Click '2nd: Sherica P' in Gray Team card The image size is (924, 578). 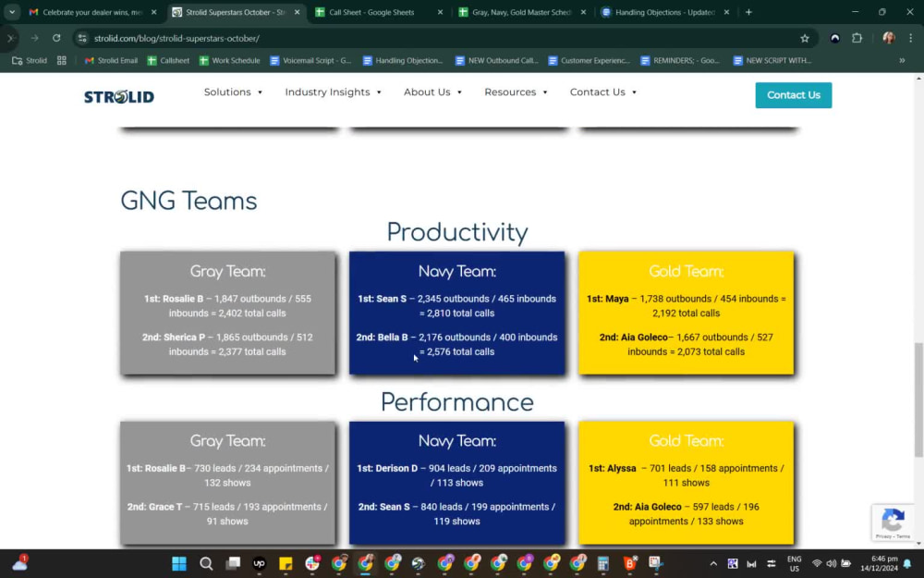click(x=174, y=338)
